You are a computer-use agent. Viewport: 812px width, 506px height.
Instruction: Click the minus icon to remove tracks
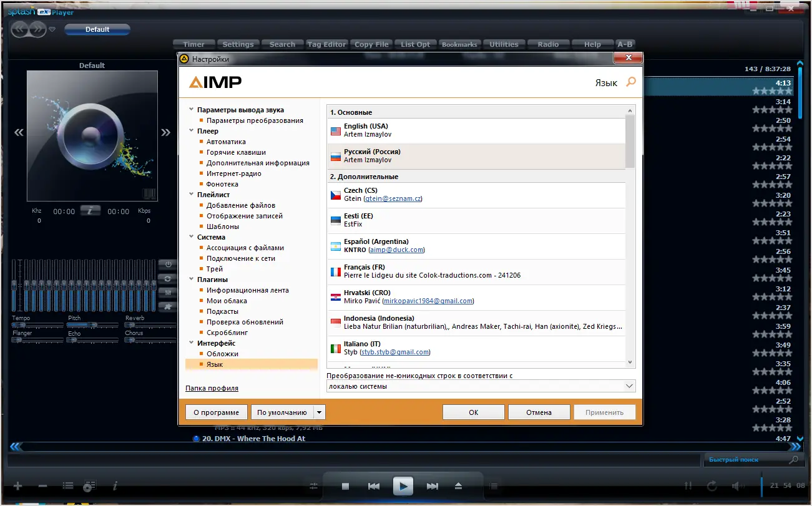(x=42, y=486)
